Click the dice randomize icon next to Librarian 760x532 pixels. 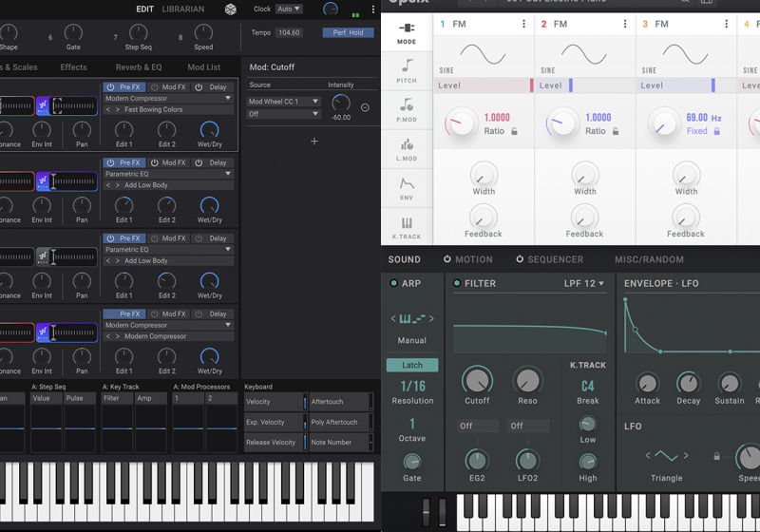point(231,9)
